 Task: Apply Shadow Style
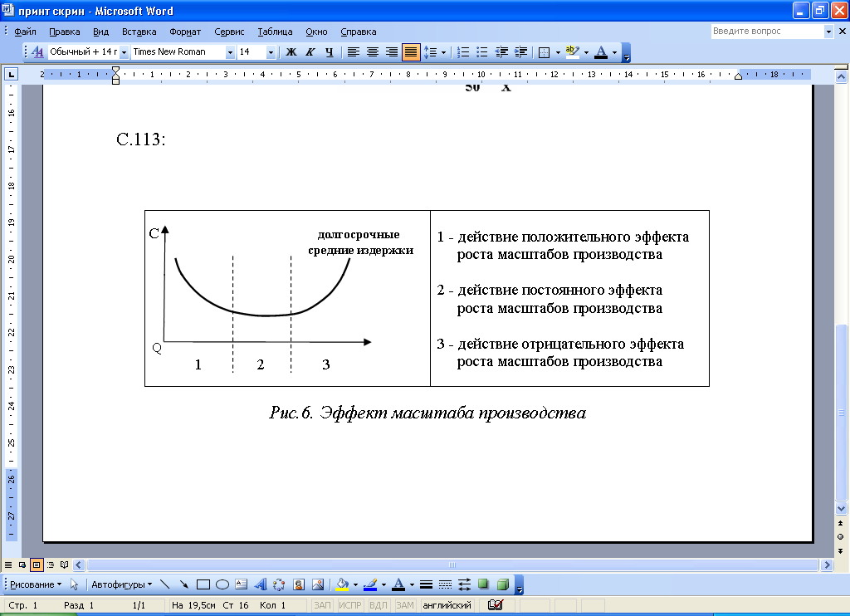tap(484, 584)
